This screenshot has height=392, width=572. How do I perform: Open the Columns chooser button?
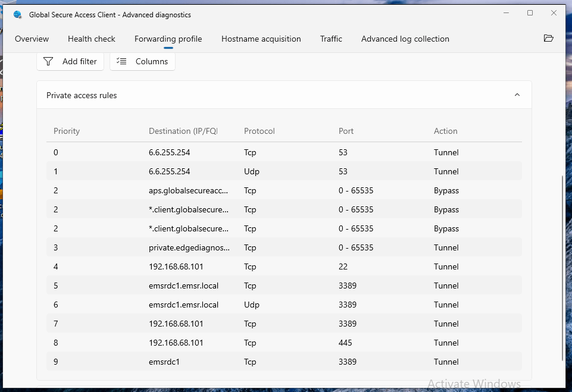143,61
